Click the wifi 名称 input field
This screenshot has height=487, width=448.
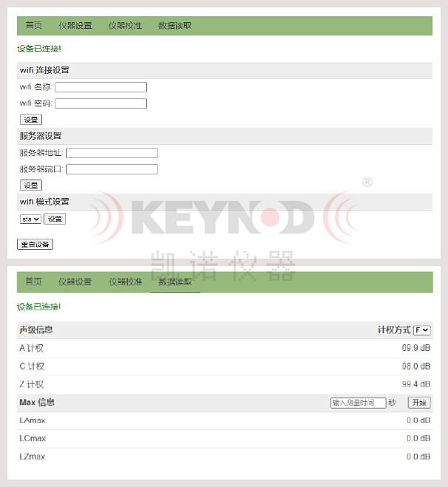click(x=101, y=87)
